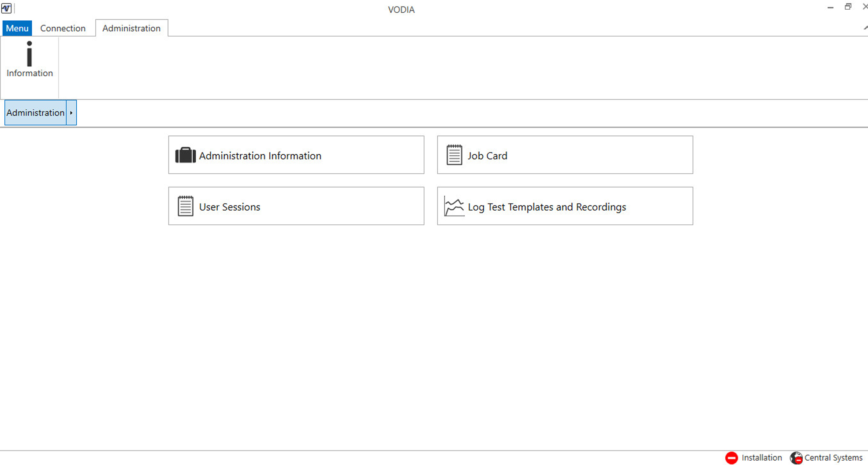Select the Administration ribbon tab
The height and width of the screenshot is (465, 868).
[x=131, y=28]
